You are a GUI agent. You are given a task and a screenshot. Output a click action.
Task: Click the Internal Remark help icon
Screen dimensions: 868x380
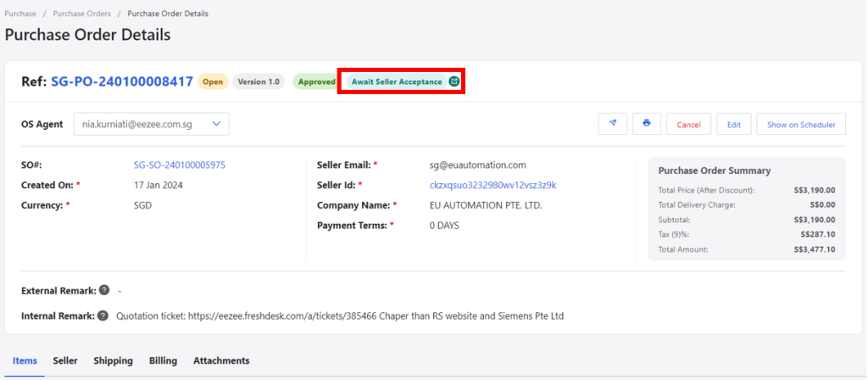pos(103,316)
